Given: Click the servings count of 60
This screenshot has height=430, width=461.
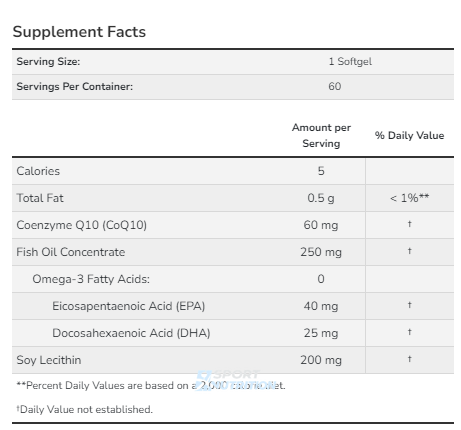Looking at the screenshot, I should 334,87.
